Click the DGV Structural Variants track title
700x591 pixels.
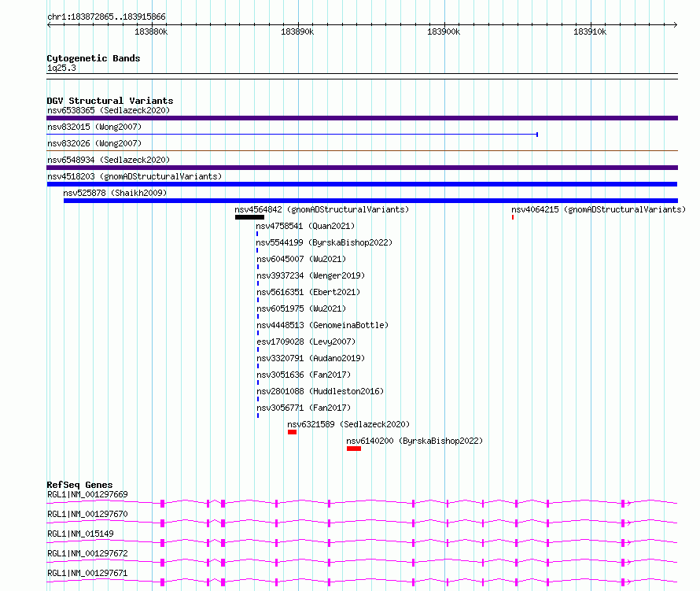pos(110,101)
